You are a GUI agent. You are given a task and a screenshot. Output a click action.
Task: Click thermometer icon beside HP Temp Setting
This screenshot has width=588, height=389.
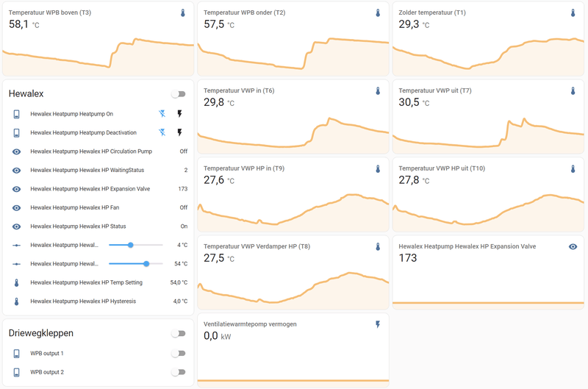(x=16, y=282)
